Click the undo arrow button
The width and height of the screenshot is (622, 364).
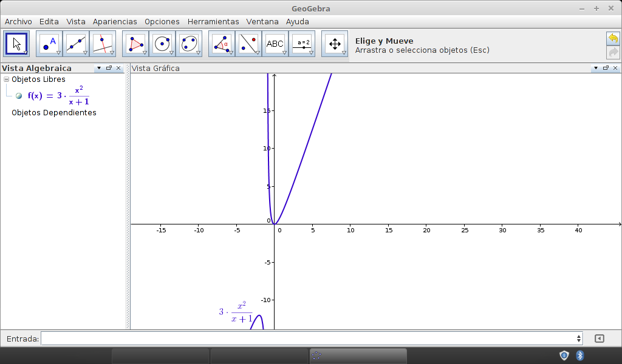pyautogui.click(x=613, y=39)
